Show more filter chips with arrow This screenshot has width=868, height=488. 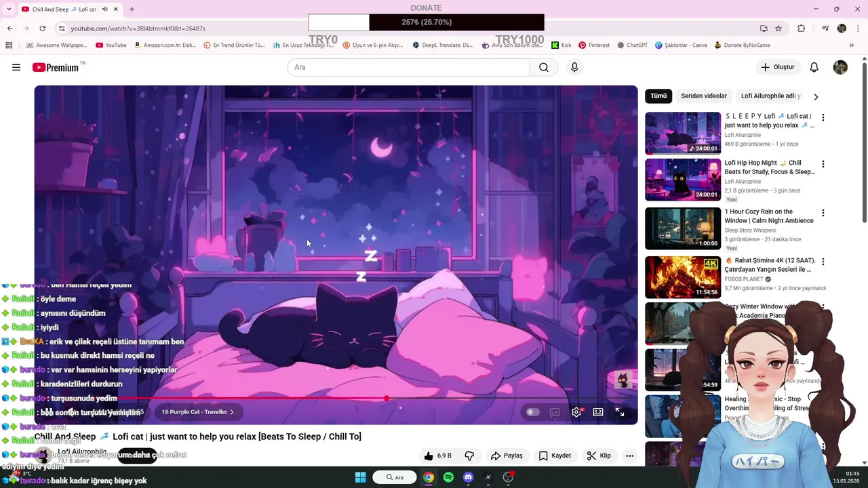point(816,96)
